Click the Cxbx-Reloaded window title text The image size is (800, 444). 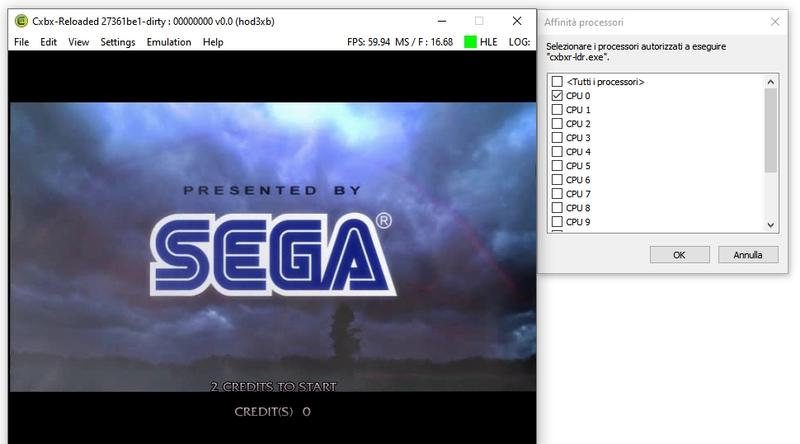pos(153,21)
